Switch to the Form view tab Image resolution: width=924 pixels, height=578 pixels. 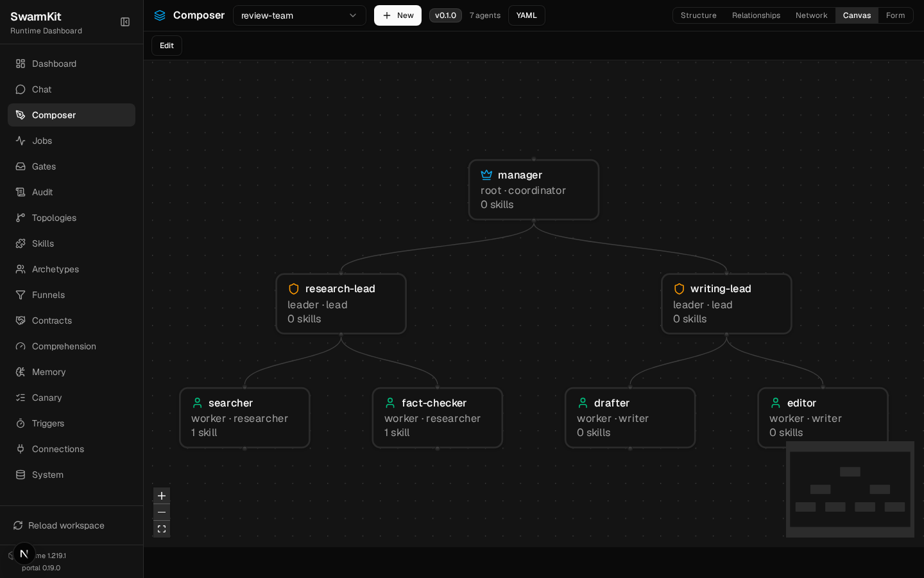[x=895, y=15]
